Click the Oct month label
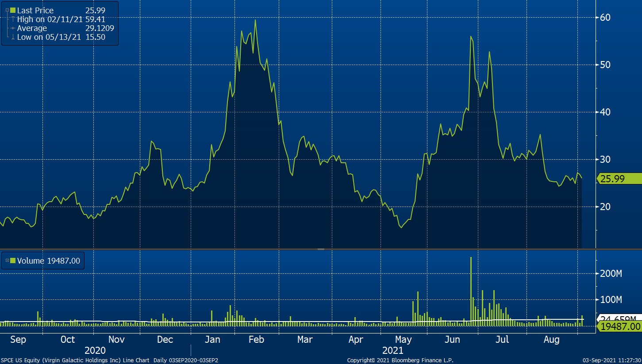The image size is (642, 364). (68, 340)
